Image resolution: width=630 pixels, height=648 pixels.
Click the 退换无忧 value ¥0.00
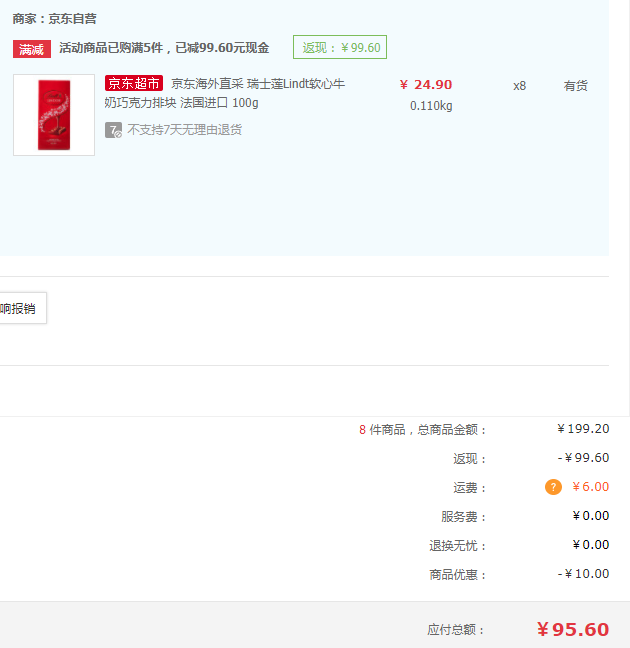pyautogui.click(x=591, y=545)
